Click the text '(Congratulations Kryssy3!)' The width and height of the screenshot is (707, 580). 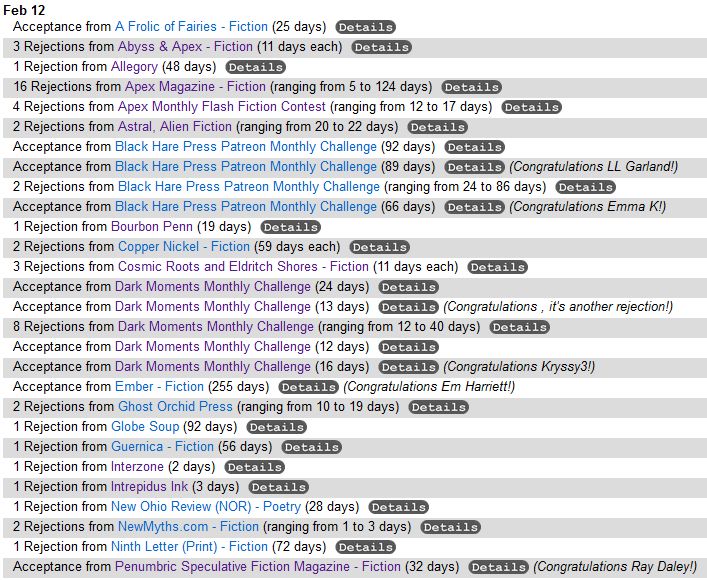coord(519,366)
